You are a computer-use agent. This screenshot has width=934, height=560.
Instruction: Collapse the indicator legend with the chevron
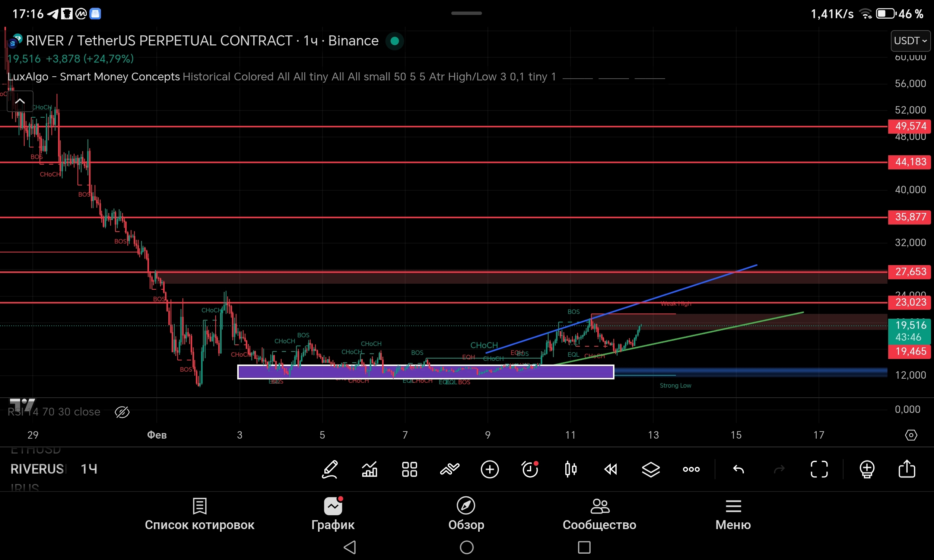(20, 101)
